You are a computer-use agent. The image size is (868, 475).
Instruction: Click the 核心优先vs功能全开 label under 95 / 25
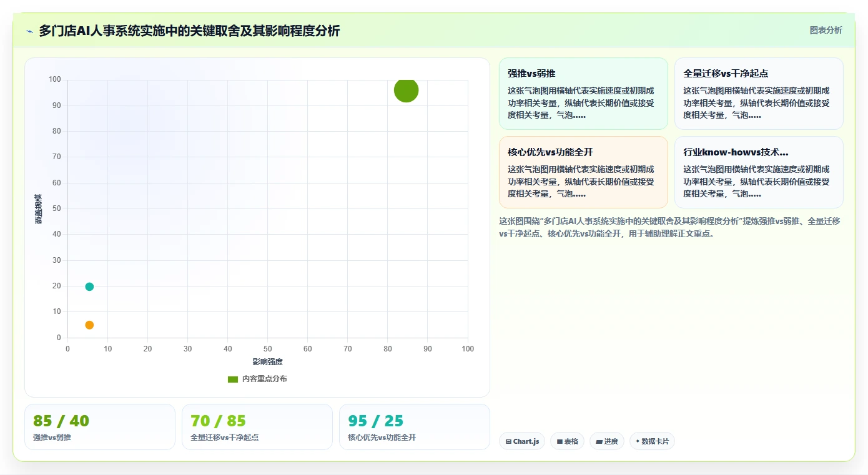tap(382, 438)
